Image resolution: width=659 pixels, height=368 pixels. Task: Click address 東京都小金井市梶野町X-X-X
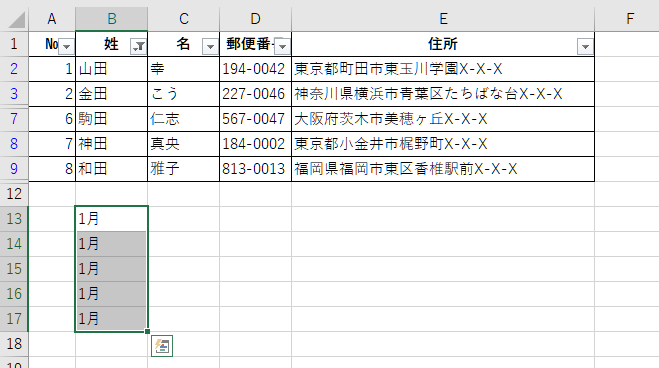click(x=390, y=144)
